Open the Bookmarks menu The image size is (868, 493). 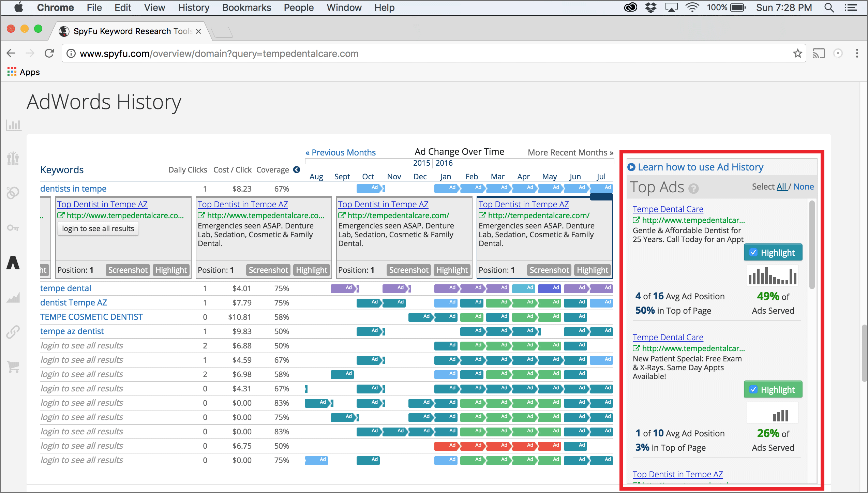pyautogui.click(x=246, y=8)
